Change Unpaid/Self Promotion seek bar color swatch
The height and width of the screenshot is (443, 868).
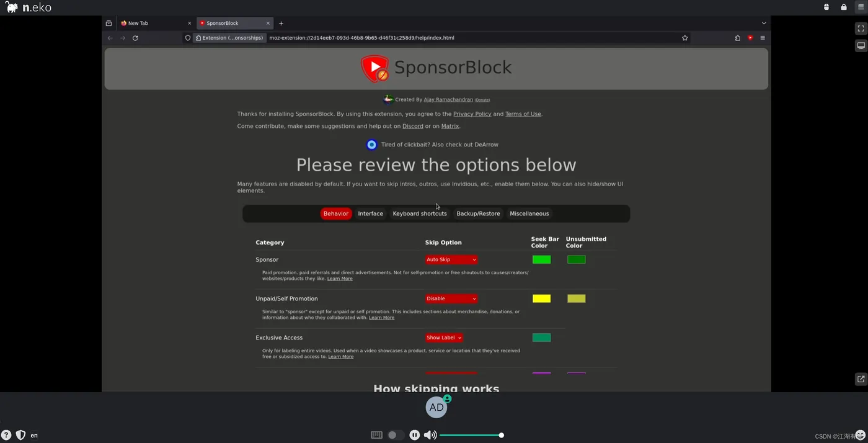click(541, 298)
